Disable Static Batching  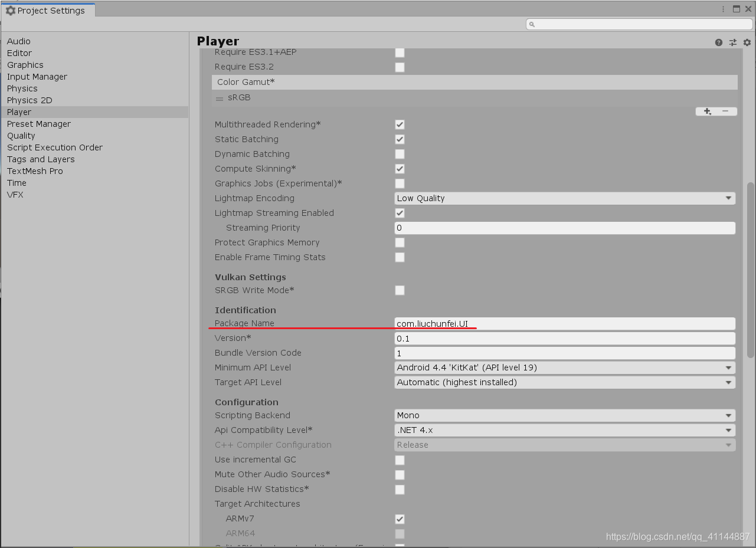coord(400,139)
